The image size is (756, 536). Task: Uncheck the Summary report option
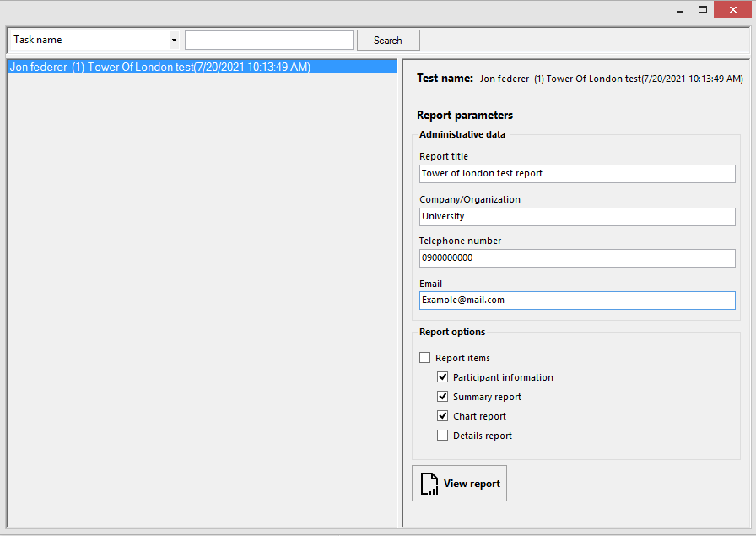coord(443,396)
